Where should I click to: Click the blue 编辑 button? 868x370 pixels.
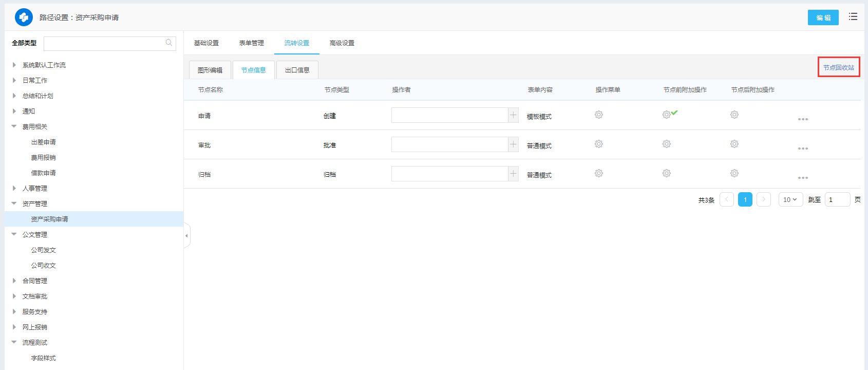823,17
